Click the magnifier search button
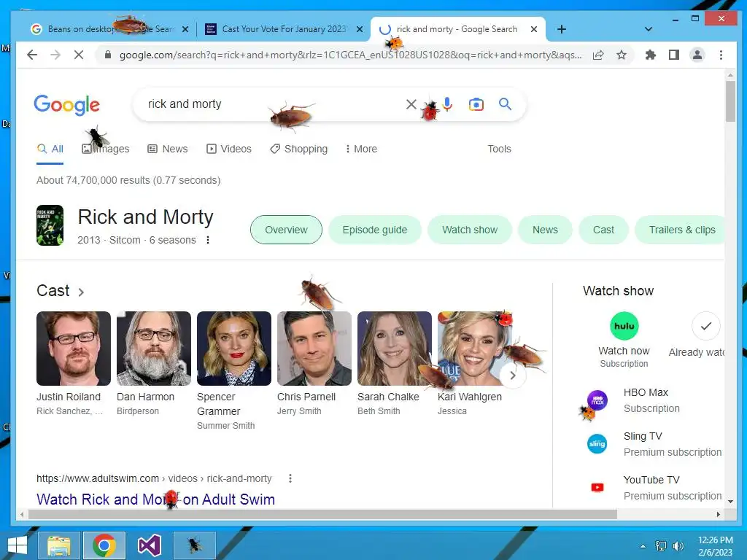The width and height of the screenshot is (747, 560). [505, 104]
